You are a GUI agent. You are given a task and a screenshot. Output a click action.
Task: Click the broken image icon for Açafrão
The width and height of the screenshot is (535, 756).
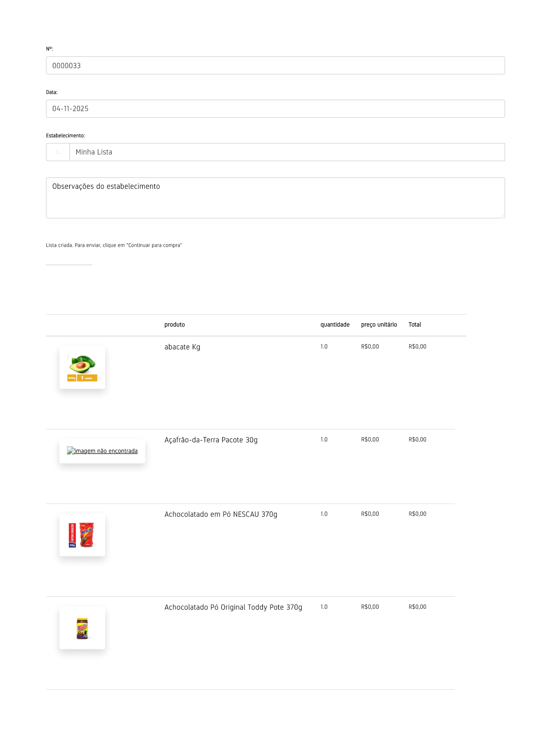(70, 451)
